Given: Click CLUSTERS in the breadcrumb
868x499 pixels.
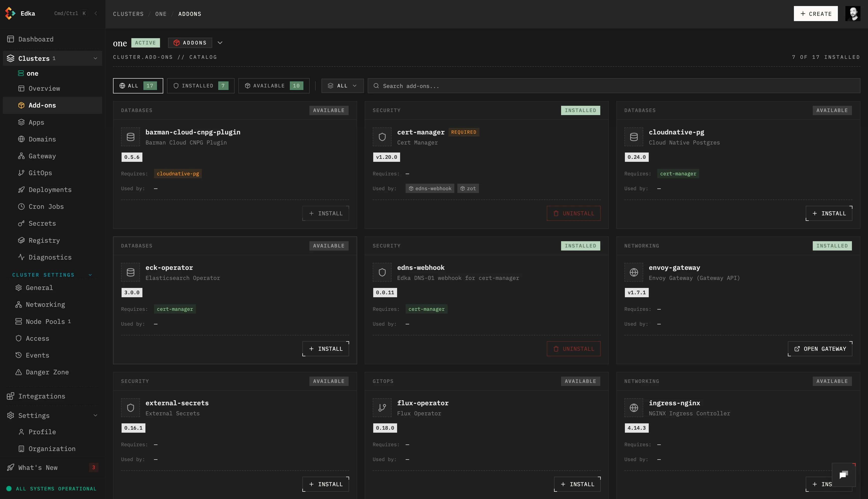Looking at the screenshot, I should pos(128,14).
